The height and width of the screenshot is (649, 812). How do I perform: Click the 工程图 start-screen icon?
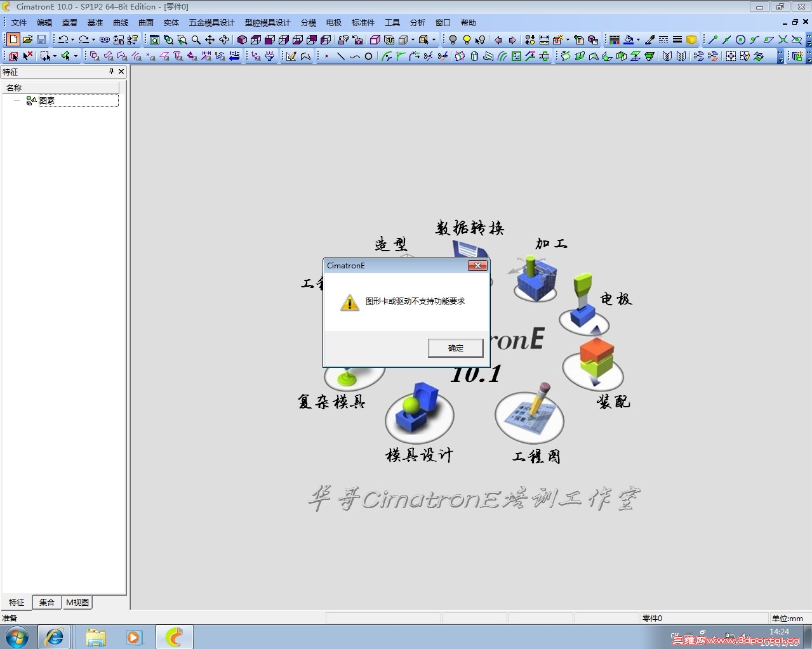(x=529, y=413)
